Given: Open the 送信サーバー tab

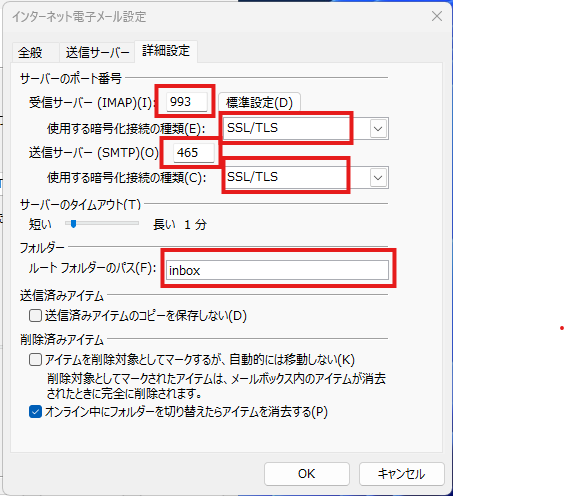Looking at the screenshot, I should (97, 53).
